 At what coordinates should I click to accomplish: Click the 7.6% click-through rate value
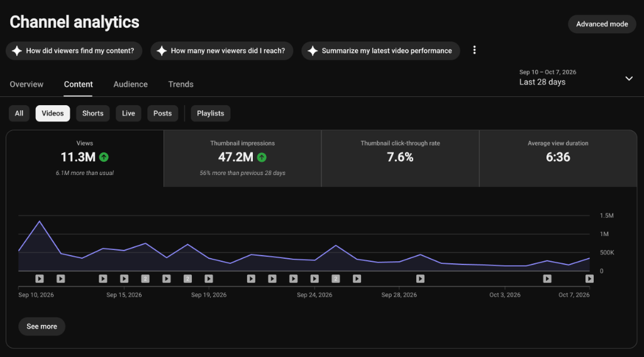tap(401, 157)
